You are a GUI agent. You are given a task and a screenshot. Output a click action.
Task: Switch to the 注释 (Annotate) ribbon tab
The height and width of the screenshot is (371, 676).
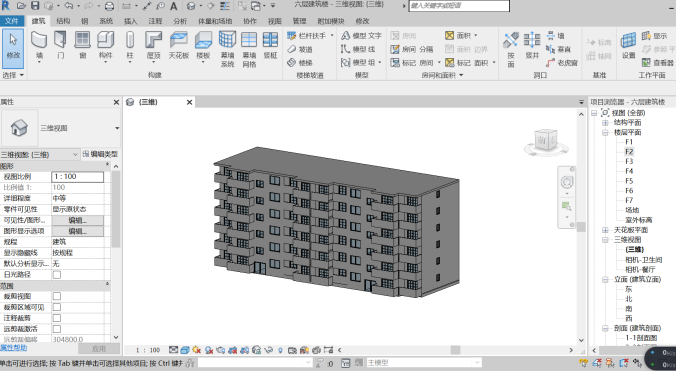coord(155,21)
